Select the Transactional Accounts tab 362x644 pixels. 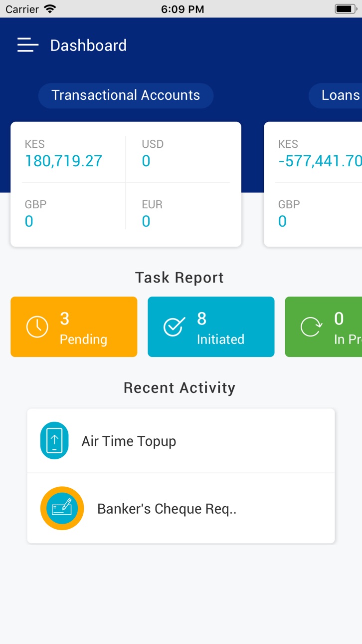coord(126,95)
